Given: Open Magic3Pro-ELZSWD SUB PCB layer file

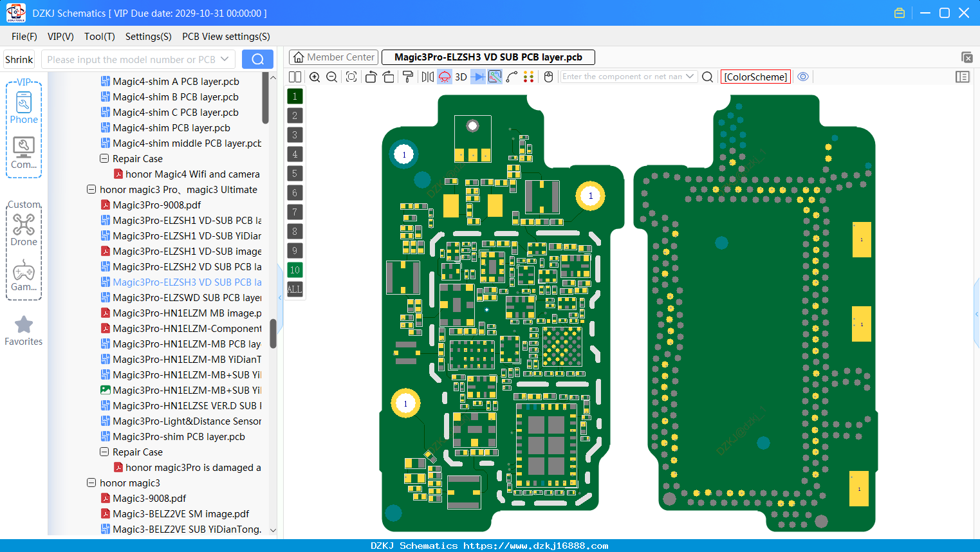Looking at the screenshot, I should pyautogui.click(x=181, y=298).
